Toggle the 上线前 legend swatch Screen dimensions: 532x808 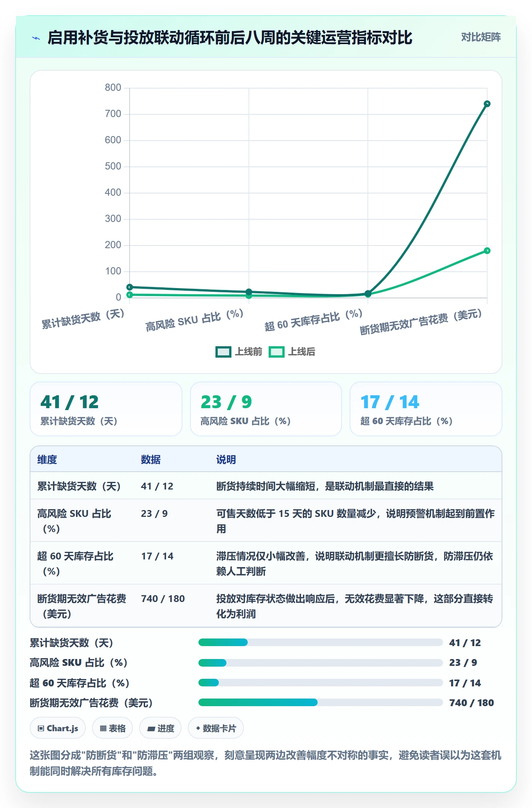[223, 352]
